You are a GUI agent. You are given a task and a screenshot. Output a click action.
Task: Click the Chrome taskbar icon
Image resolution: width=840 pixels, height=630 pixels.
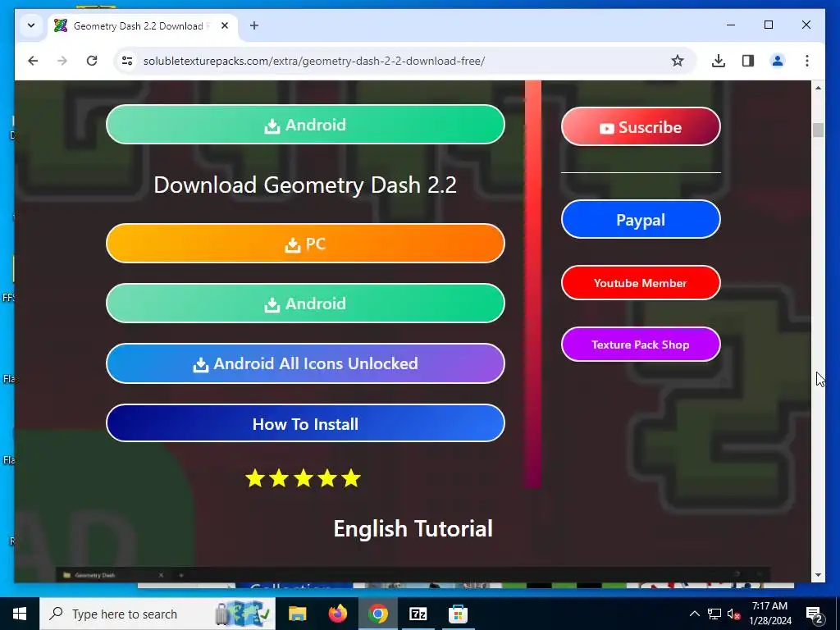(377, 614)
